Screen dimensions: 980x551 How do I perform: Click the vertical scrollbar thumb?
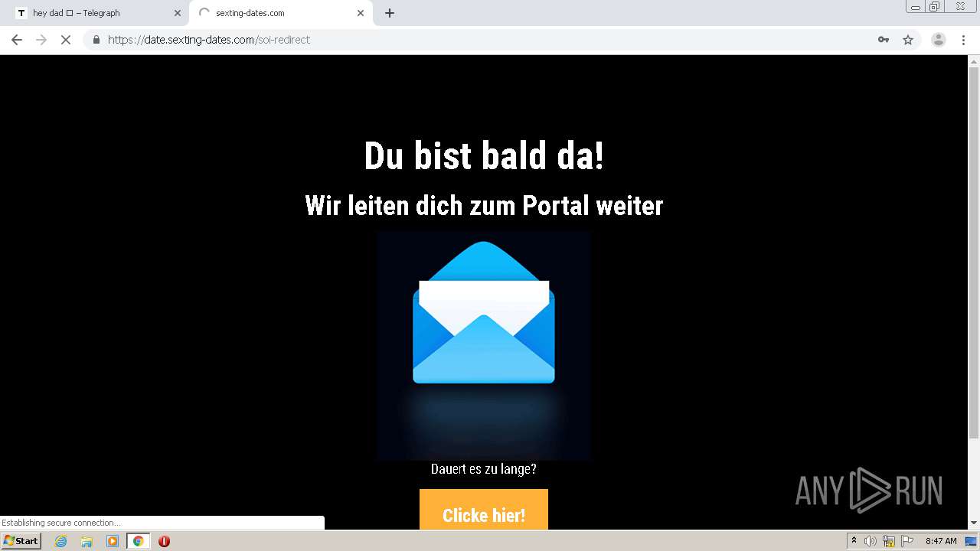974,251
